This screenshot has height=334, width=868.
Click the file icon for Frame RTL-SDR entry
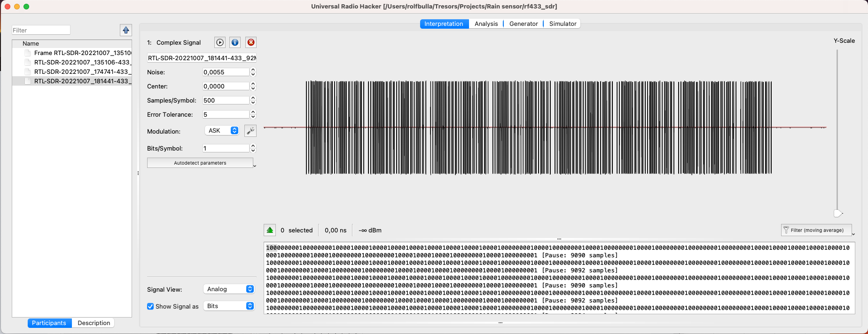(28, 53)
